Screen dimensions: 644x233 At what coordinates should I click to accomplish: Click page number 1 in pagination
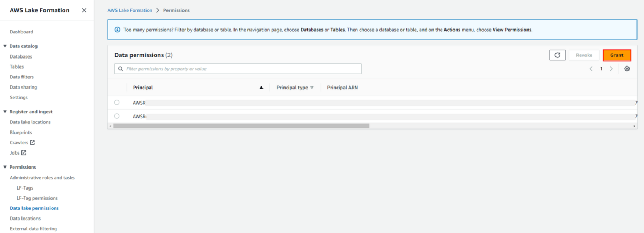click(x=601, y=69)
